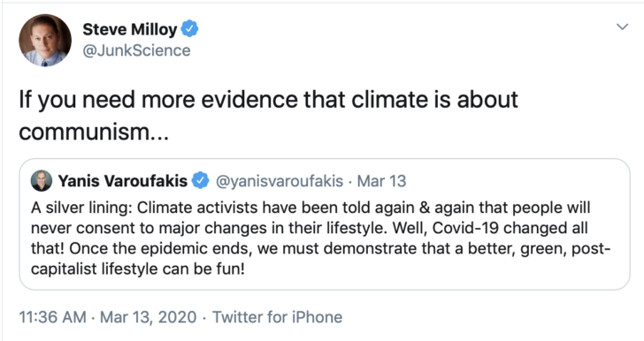
Task: Open Yanis Varoufakis's small avatar
Action: coord(42,180)
